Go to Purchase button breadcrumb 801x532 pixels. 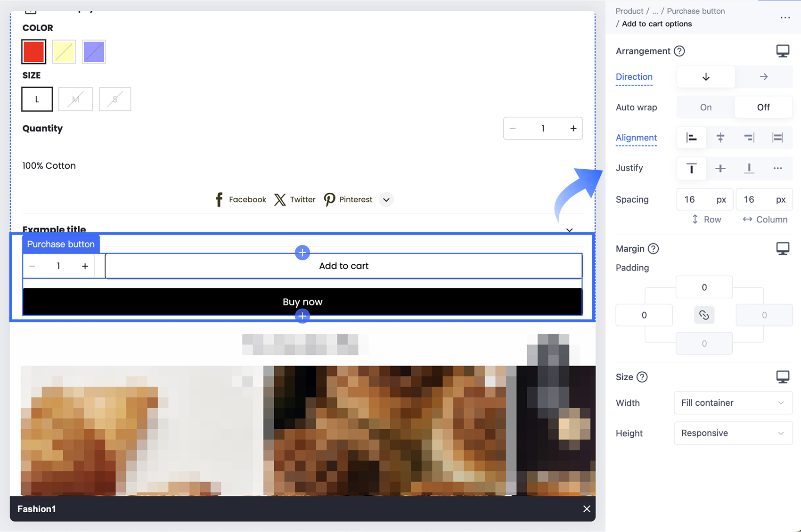(695, 11)
